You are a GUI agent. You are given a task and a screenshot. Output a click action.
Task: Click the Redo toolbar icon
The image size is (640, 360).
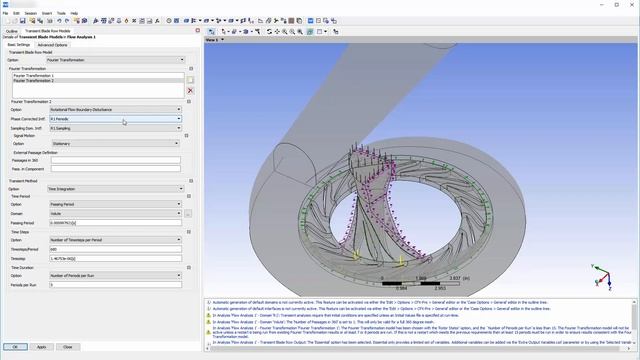[67, 20]
